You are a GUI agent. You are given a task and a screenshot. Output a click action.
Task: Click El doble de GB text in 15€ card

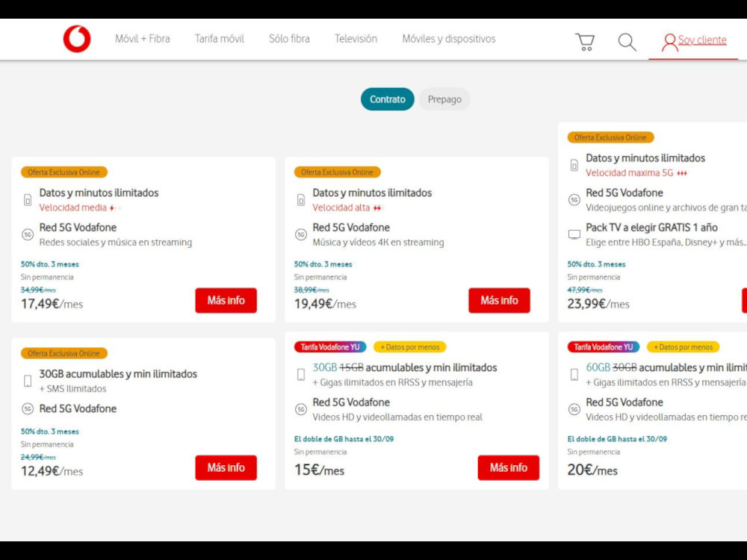click(344, 439)
